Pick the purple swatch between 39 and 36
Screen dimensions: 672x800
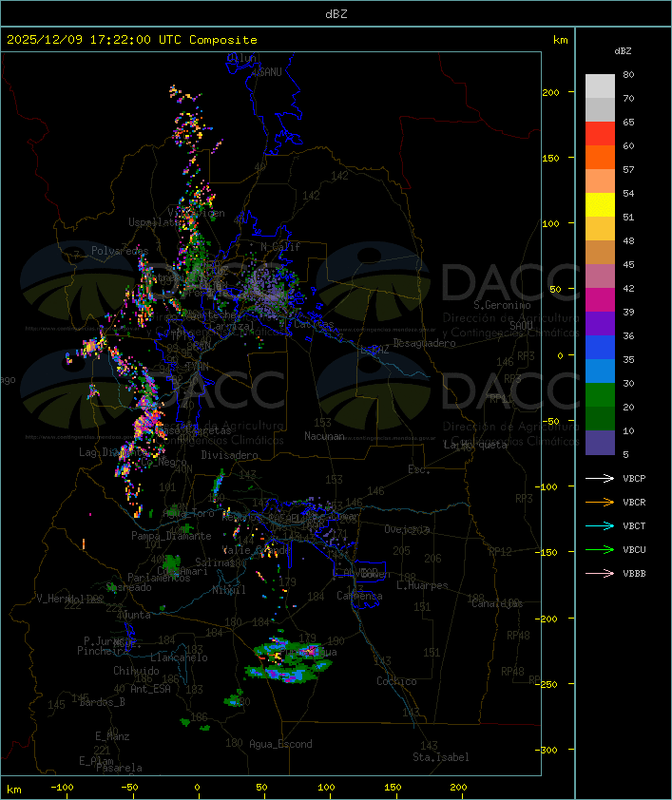(600, 323)
